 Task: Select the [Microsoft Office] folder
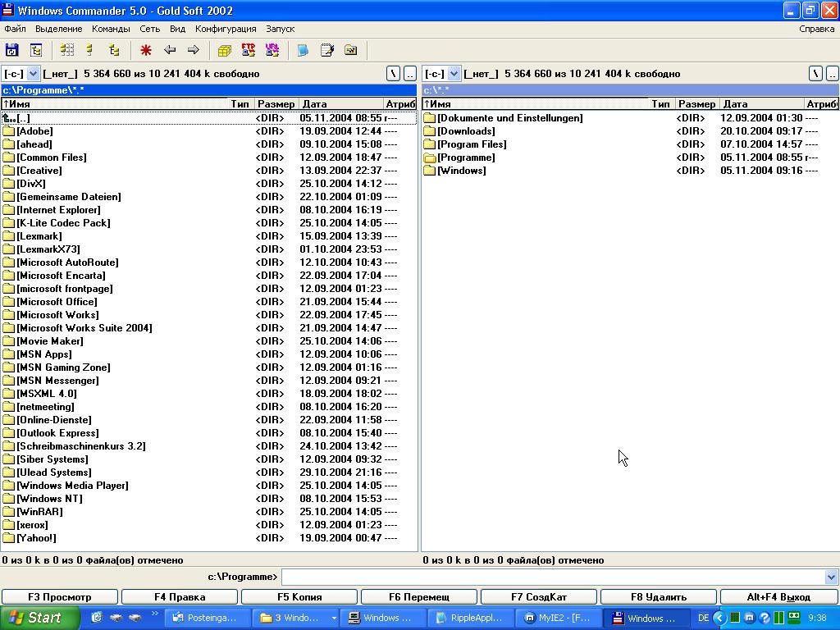tap(209, 302)
